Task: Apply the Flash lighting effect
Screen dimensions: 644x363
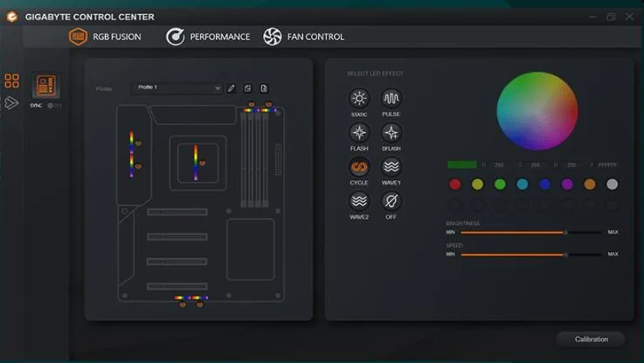Action: (x=359, y=133)
